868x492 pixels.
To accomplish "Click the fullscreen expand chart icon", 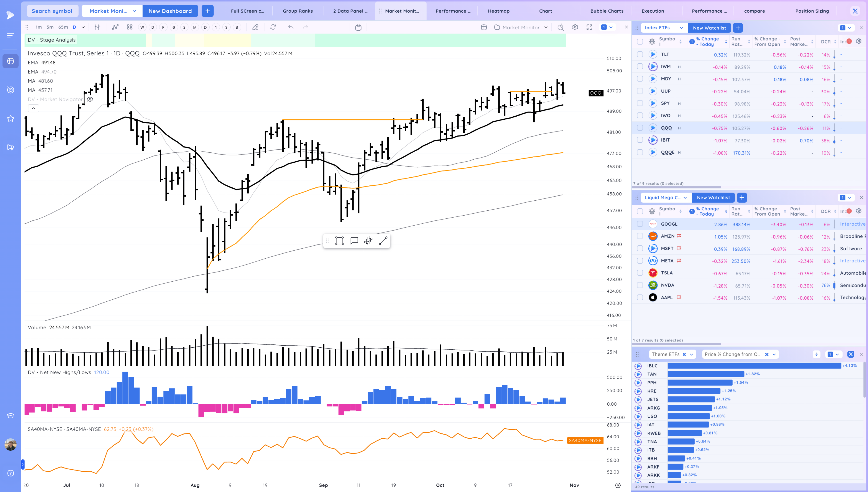I will click(x=589, y=27).
